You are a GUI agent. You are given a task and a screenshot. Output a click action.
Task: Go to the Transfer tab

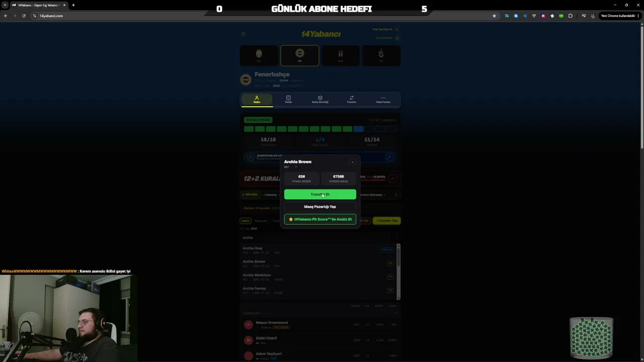(x=352, y=100)
